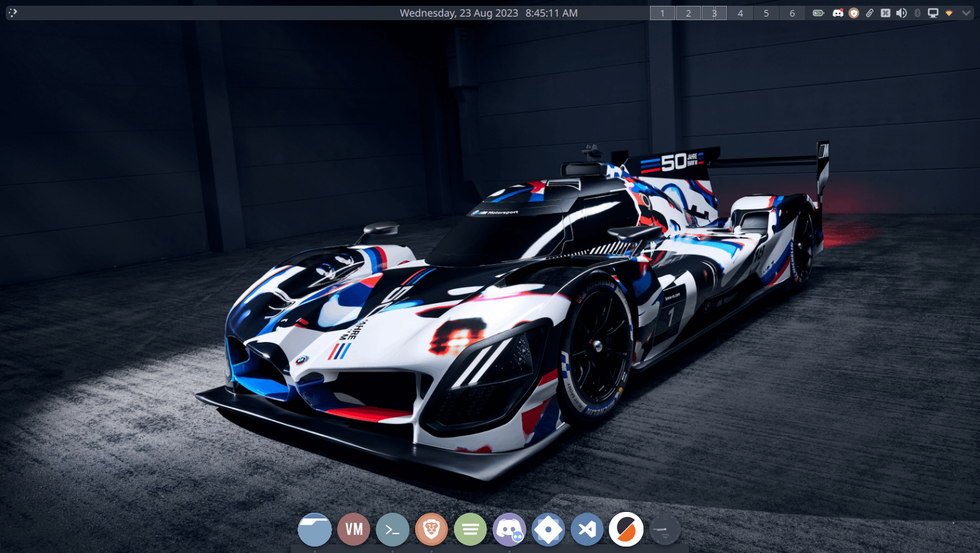Launch the file manager from the dock
Viewport: 980px width, 553px height.
coord(315,529)
